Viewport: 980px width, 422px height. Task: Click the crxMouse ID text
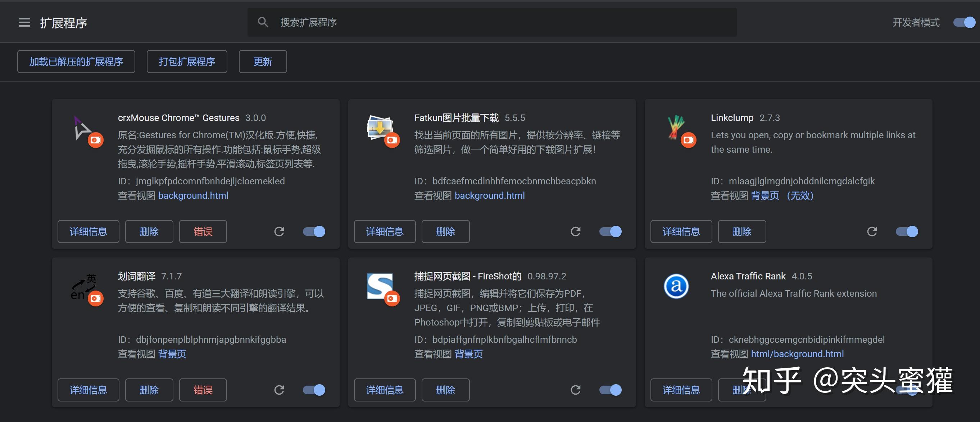coord(201,181)
